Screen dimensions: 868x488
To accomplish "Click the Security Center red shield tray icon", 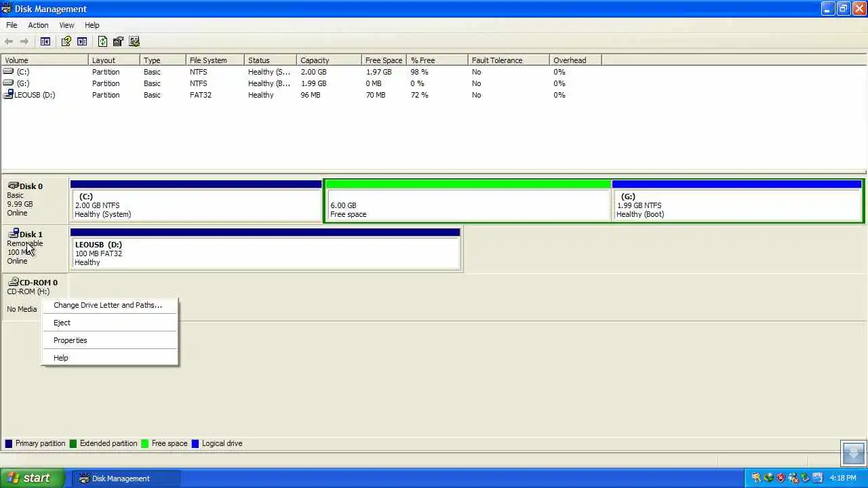I will (781, 478).
